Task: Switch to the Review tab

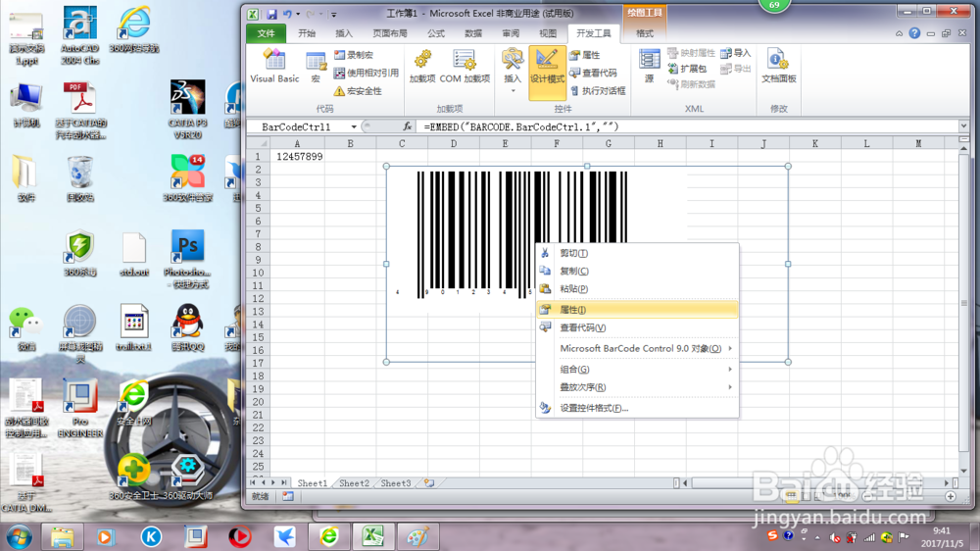Action: point(511,33)
